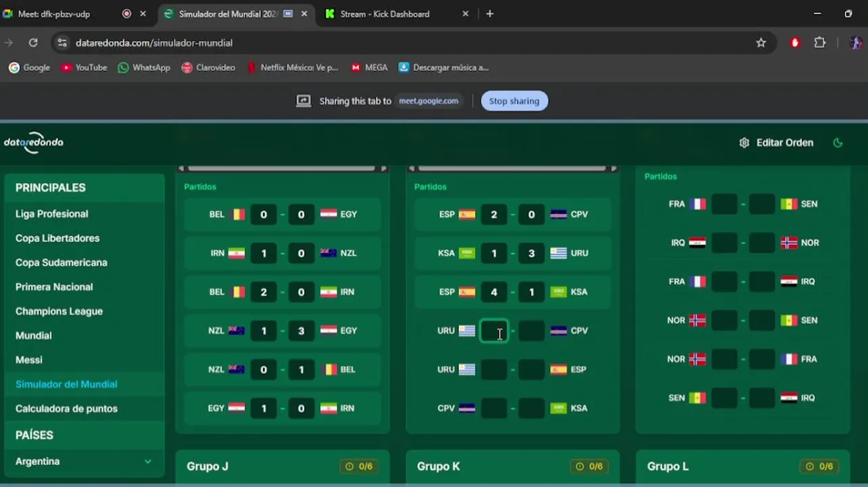View site information icon in address bar
The width and height of the screenshot is (868, 487).
pyautogui.click(x=62, y=43)
